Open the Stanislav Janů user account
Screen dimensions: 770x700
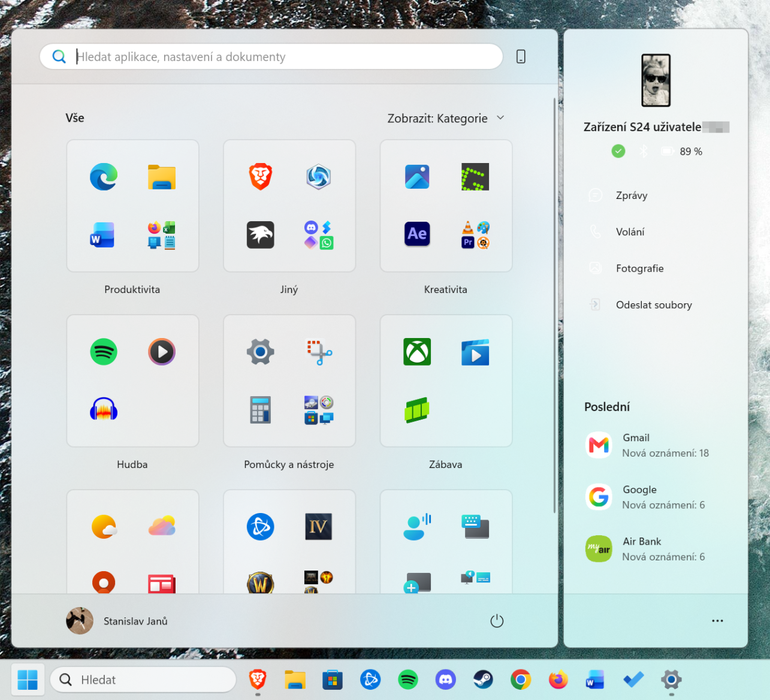coord(117,621)
